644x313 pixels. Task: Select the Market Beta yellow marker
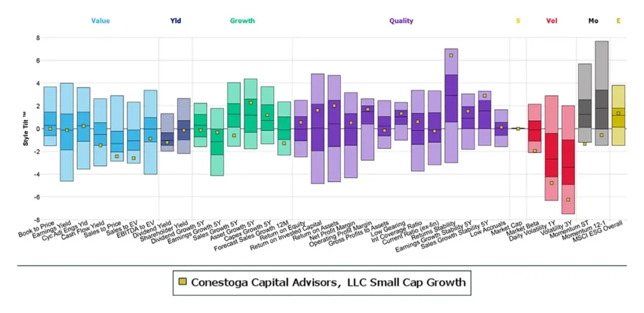tap(535, 151)
